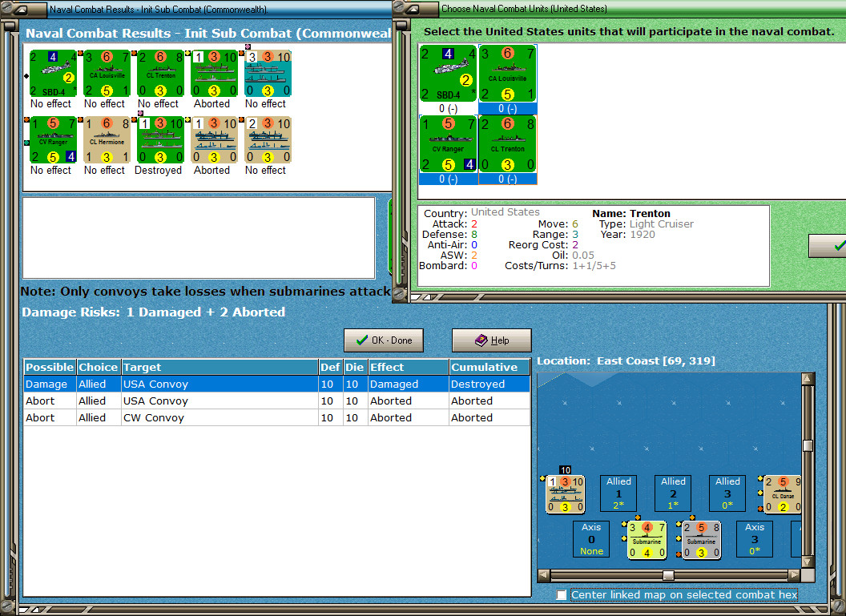Click the Target column header
Image resolution: width=846 pixels, height=616 pixels.
pyautogui.click(x=220, y=368)
